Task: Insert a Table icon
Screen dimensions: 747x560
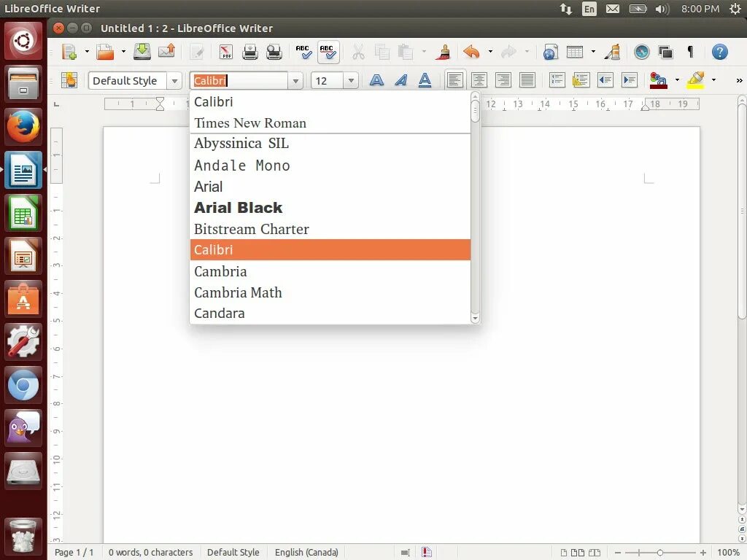Action: point(575,52)
